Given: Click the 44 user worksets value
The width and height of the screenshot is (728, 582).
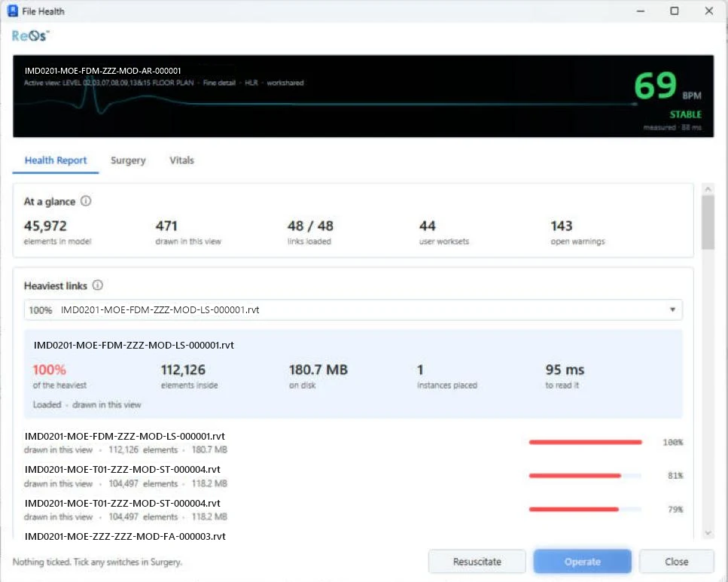Looking at the screenshot, I should click(x=427, y=226).
